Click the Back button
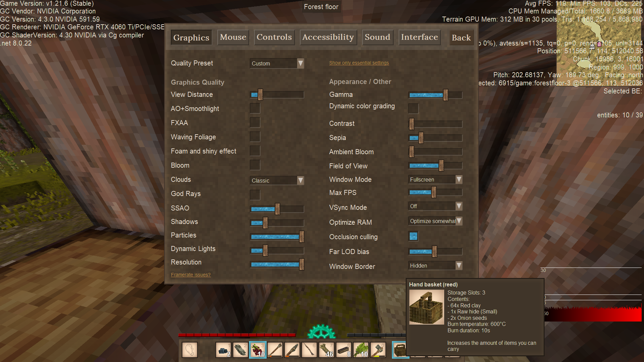The image size is (644, 362). pyautogui.click(x=461, y=38)
